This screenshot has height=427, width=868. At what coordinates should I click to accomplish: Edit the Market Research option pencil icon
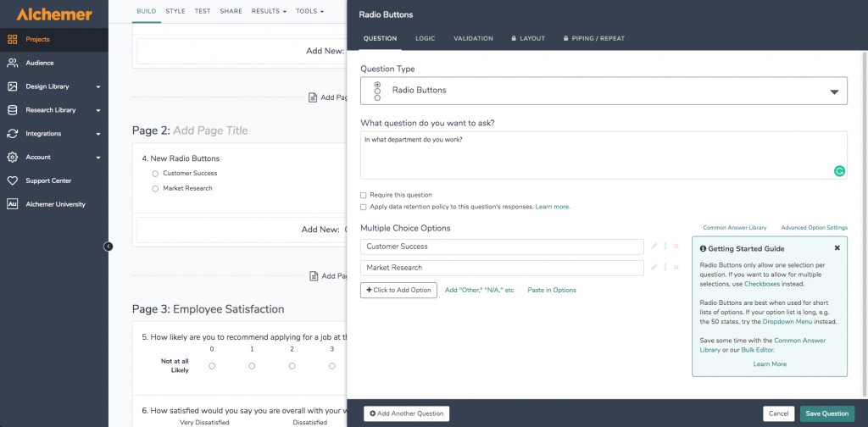[654, 267]
